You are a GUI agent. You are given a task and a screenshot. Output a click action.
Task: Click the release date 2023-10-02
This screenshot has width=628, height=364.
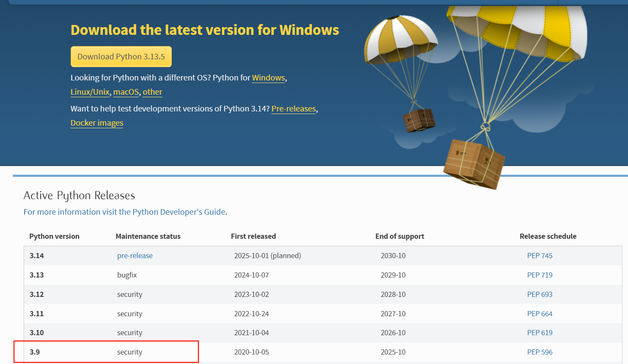[252, 294]
